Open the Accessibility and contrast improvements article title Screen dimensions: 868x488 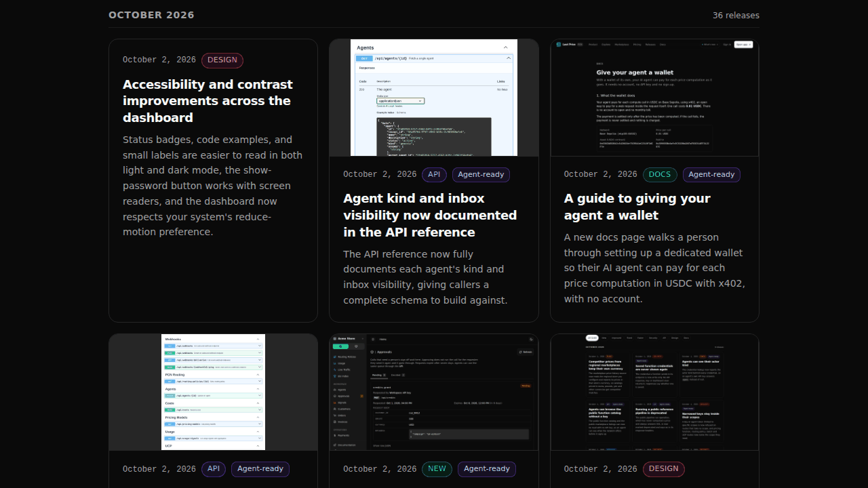pos(208,101)
